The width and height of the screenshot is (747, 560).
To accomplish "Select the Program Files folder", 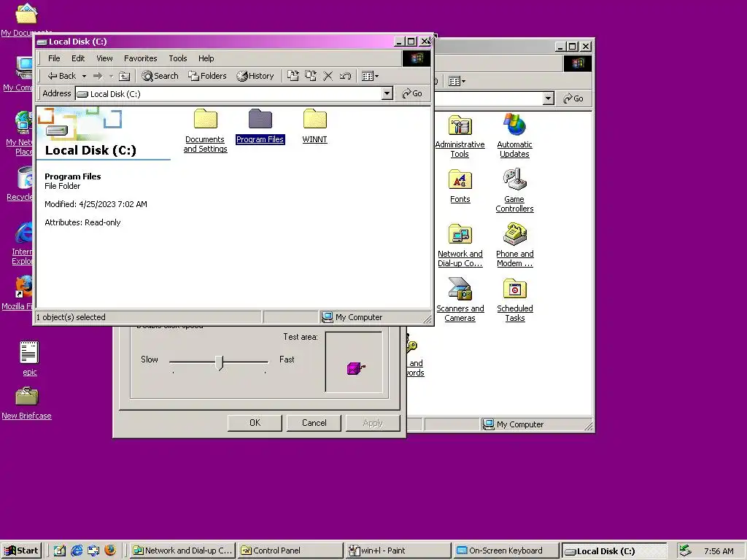I will 260,126.
